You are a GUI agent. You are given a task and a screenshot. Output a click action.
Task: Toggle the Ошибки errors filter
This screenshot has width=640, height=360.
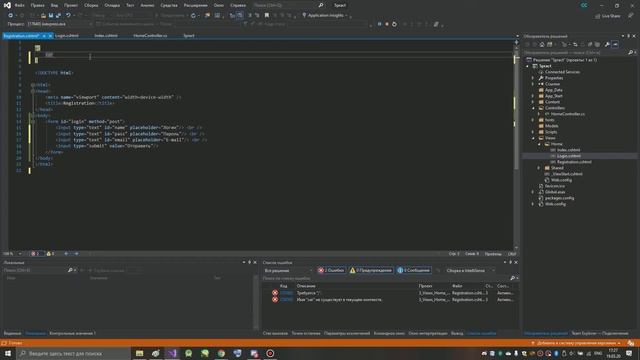pyautogui.click(x=331, y=270)
